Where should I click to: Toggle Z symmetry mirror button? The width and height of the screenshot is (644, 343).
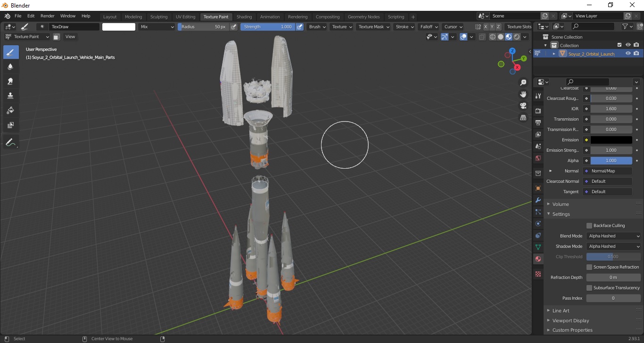[x=498, y=27]
